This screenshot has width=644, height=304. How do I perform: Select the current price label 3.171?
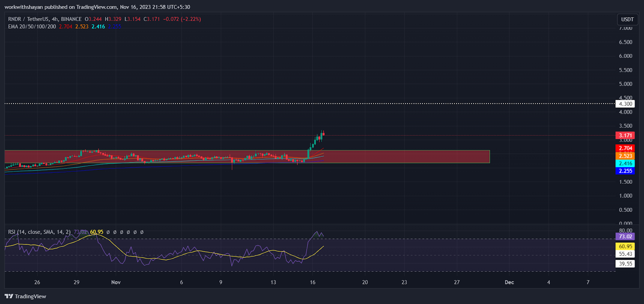pyautogui.click(x=625, y=136)
